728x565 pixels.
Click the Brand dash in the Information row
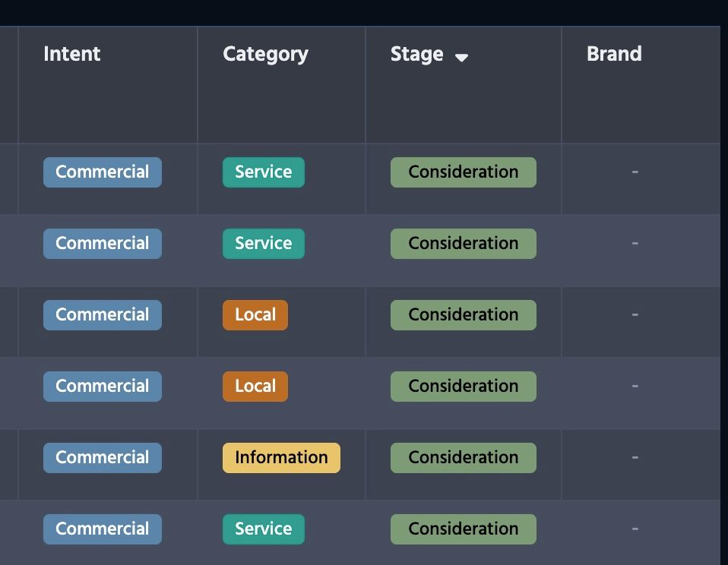[635, 458]
